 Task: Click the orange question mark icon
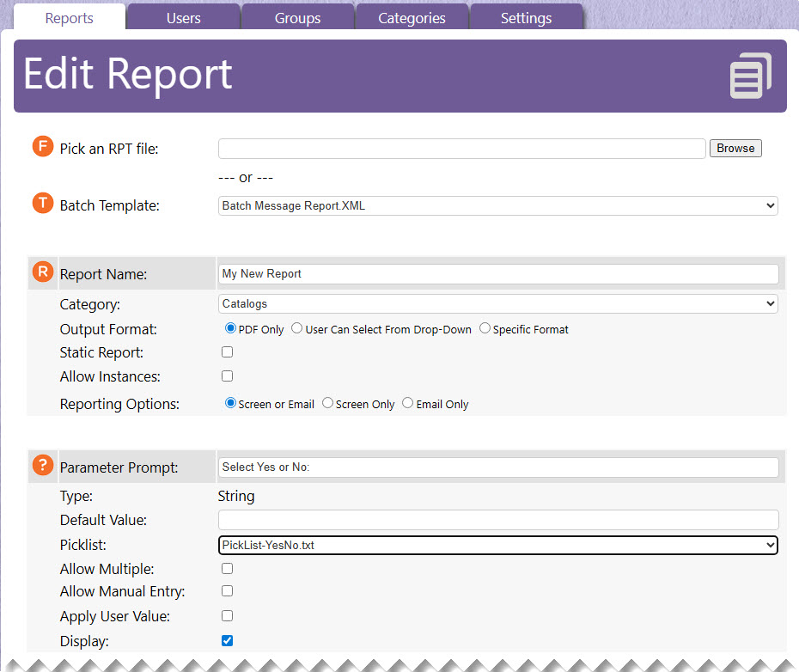[43, 465]
